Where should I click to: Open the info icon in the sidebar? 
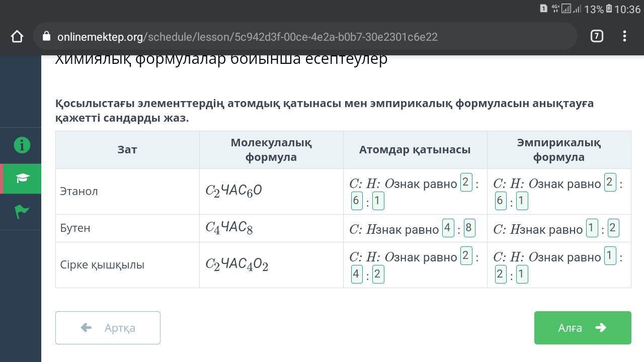pyautogui.click(x=22, y=145)
